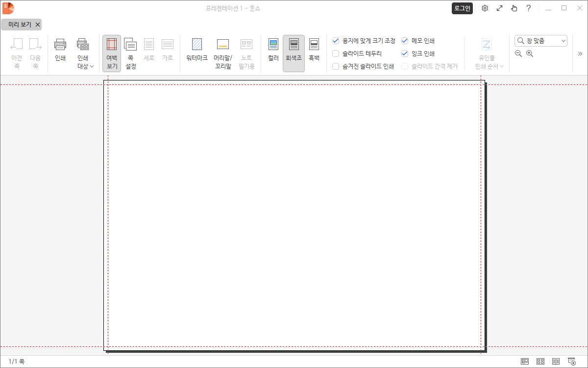Enable 숨겨진 슬라이드 인쇄 checkbox

click(x=336, y=66)
